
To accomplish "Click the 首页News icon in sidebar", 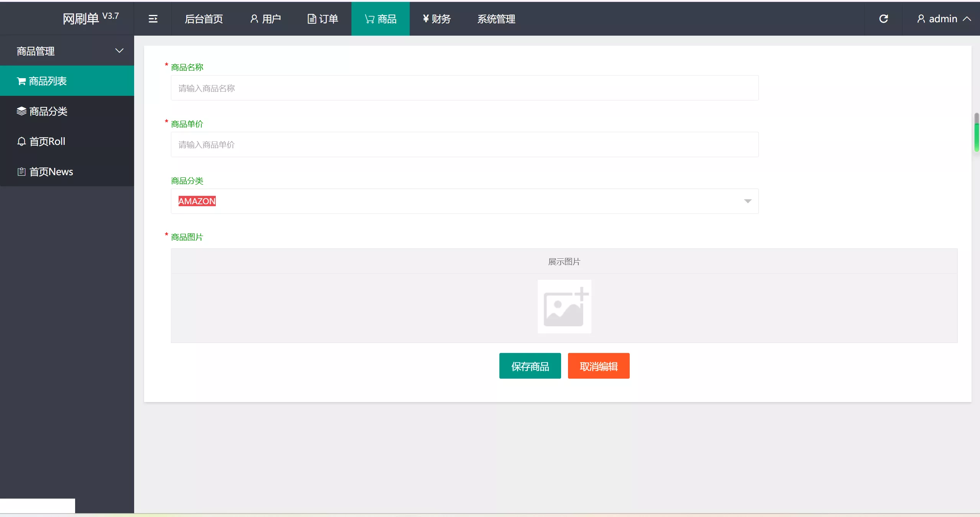I will coord(22,171).
